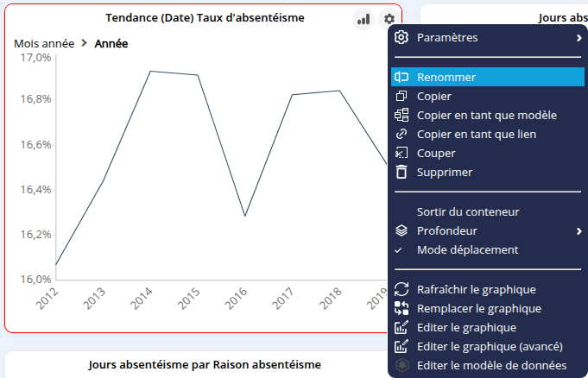
Task: Click the Année breadcrumb label
Action: [x=111, y=43]
